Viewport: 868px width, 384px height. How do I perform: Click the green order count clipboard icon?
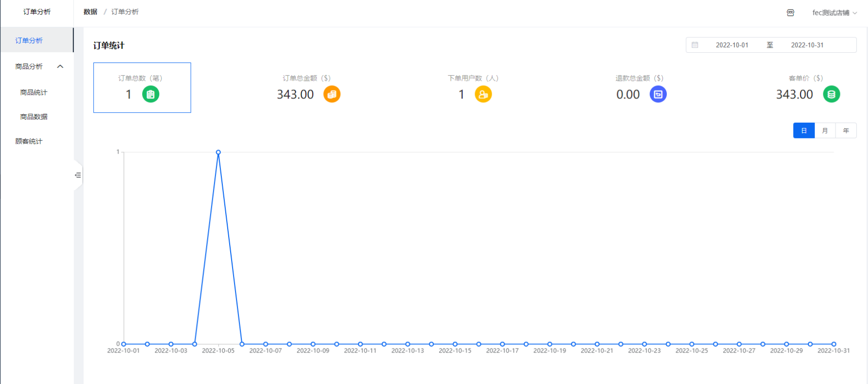coord(150,94)
